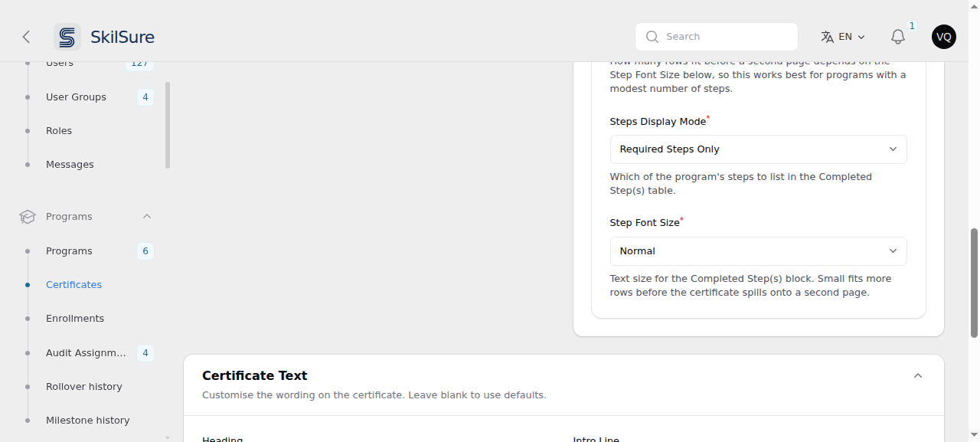Open User Groups in the sidebar

(76, 97)
